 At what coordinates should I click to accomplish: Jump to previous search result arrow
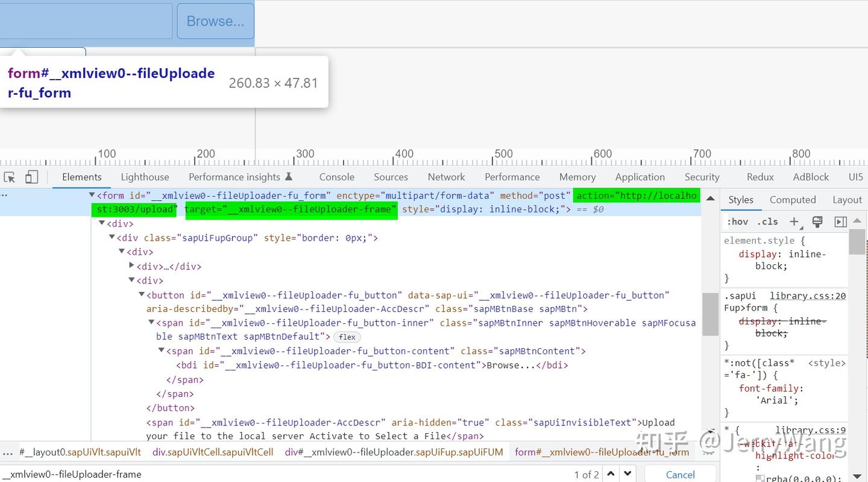coord(611,474)
